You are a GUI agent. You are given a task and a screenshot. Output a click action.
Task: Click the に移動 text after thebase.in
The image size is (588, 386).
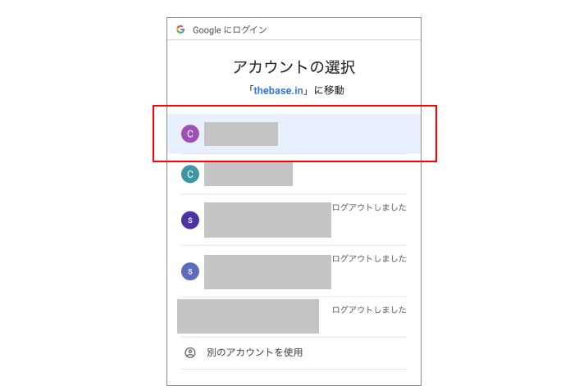pyautogui.click(x=329, y=91)
